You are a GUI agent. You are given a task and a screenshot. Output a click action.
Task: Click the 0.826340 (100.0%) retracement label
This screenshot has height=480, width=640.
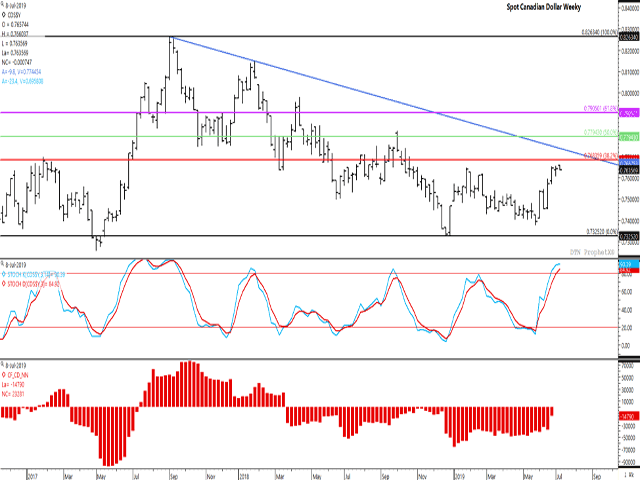(600, 32)
